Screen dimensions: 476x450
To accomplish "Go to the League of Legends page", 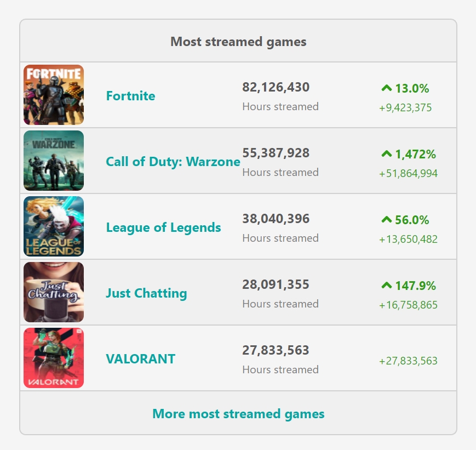I will coord(163,227).
